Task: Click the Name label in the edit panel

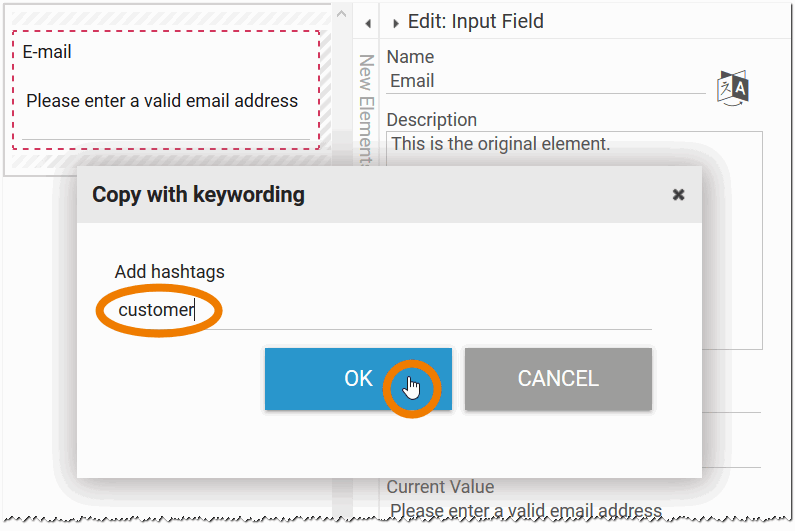Action: tap(409, 57)
